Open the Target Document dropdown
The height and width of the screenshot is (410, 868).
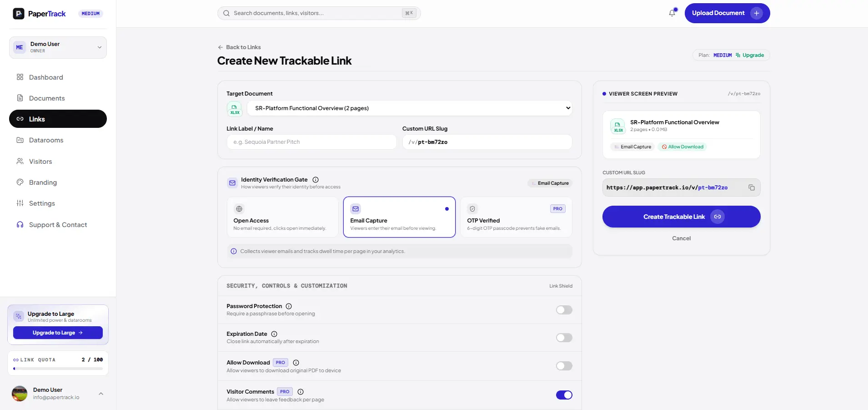[x=409, y=108]
